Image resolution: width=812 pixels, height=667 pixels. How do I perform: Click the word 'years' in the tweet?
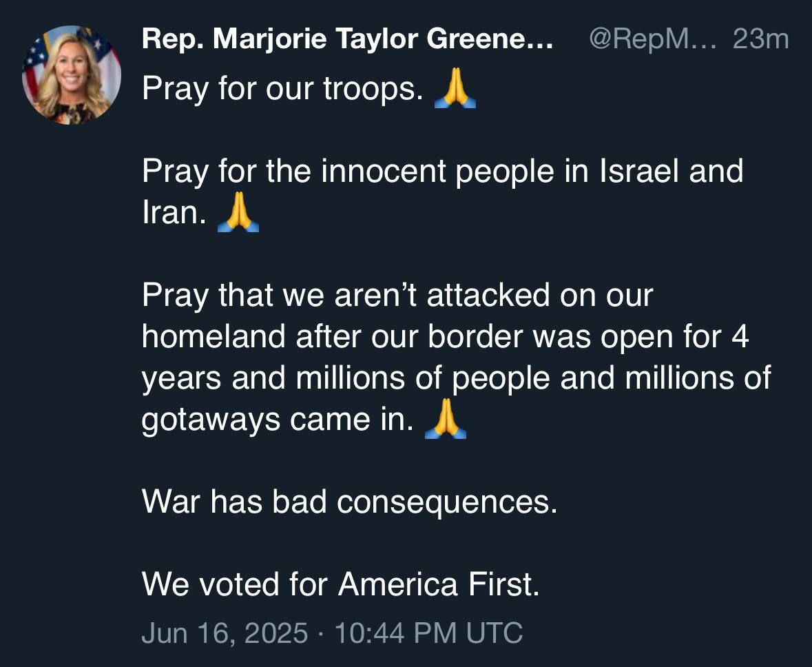point(182,379)
